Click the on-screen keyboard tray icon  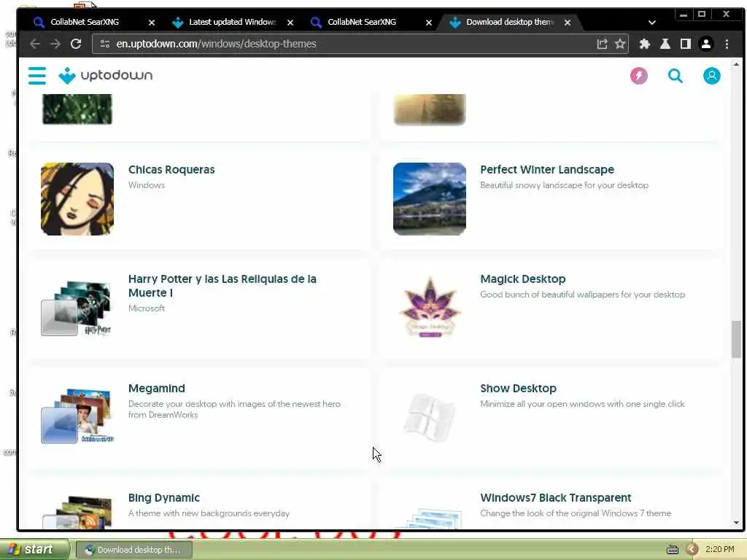672,550
